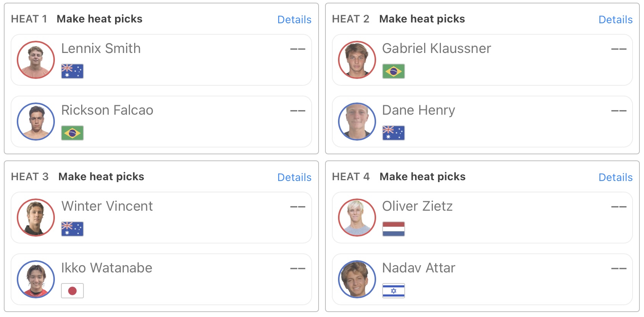The image size is (644, 317).
Task: Click Lennix Smith's avatar photo
Action: click(36, 60)
